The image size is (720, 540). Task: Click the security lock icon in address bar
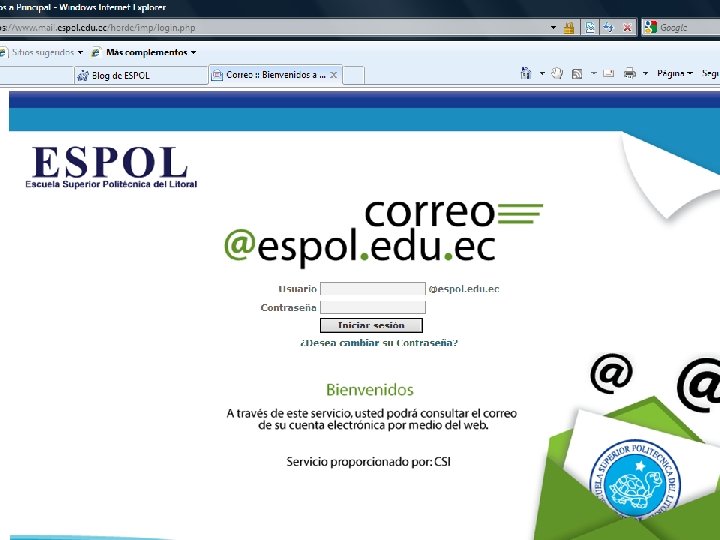point(569,28)
